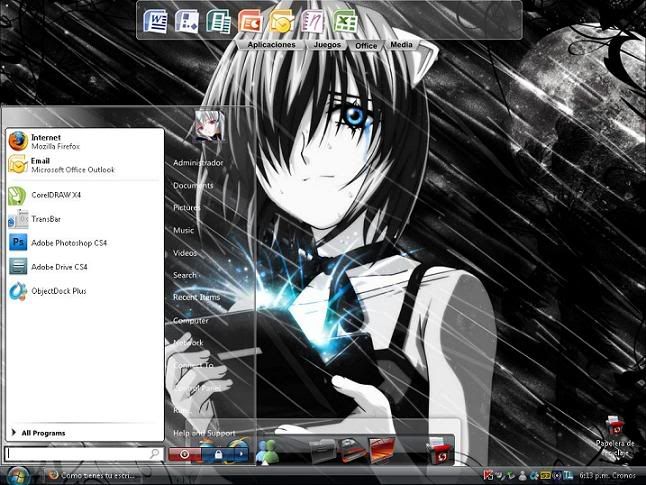
Task: Open Adobe Drive CS4
Action: click(84, 267)
